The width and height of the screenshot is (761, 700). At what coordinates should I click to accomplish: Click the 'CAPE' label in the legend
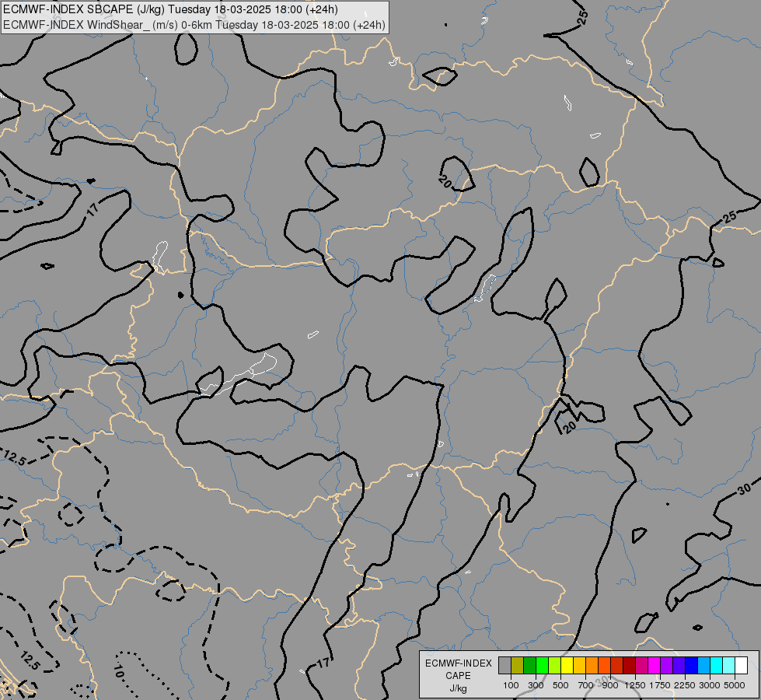[x=458, y=676]
